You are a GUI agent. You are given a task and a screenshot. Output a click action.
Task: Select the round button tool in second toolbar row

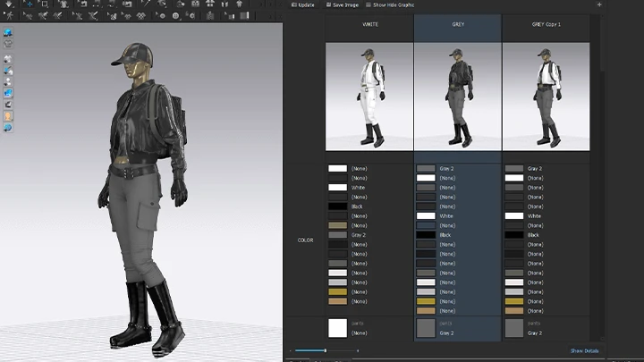pos(176,15)
